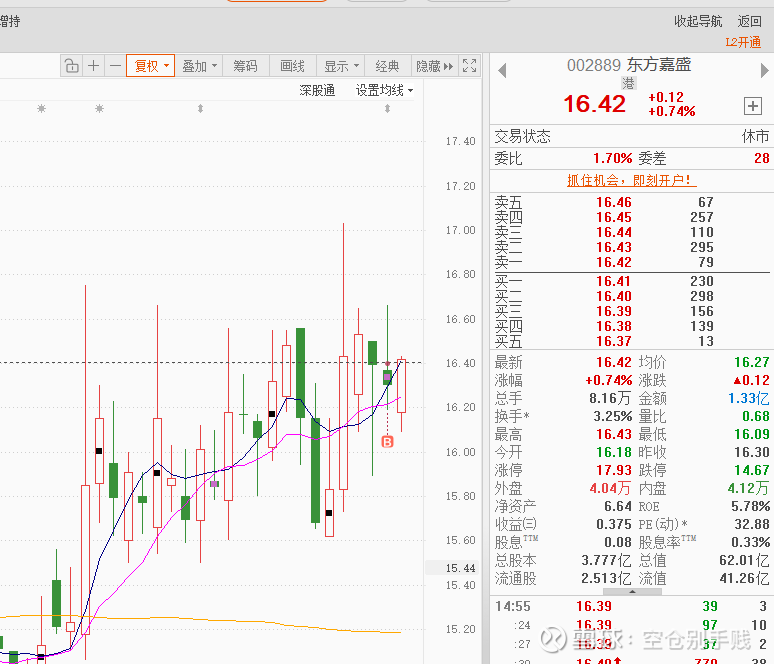This screenshot has width=774, height=664.
Task: Click the lock icon in chart toolbar
Action: point(71,66)
